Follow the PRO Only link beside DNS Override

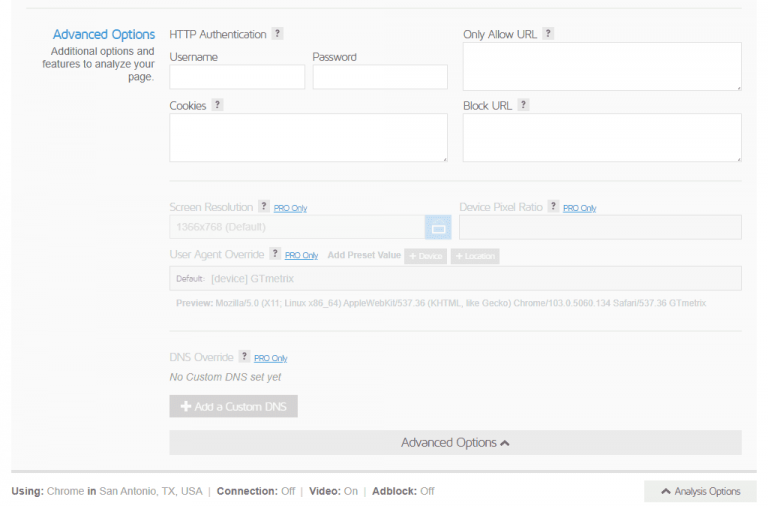[270, 358]
